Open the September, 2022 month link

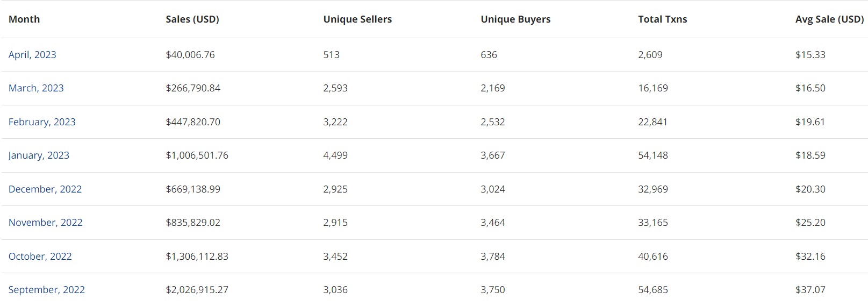click(47, 290)
